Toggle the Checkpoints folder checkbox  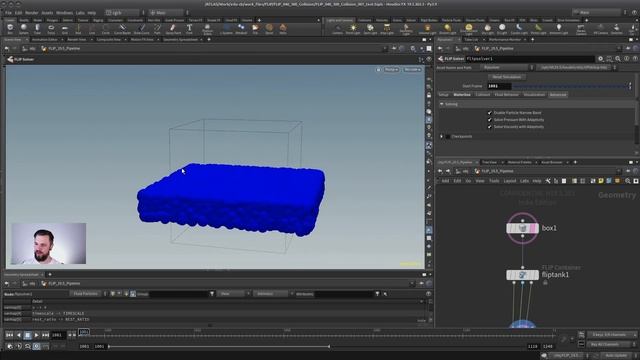pyautogui.click(x=448, y=136)
